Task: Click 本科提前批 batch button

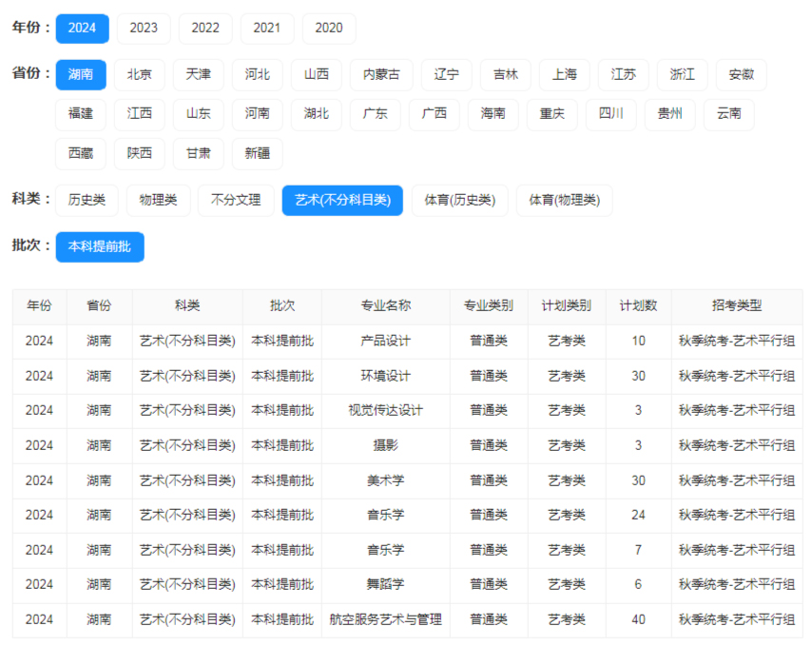Action: tap(100, 247)
